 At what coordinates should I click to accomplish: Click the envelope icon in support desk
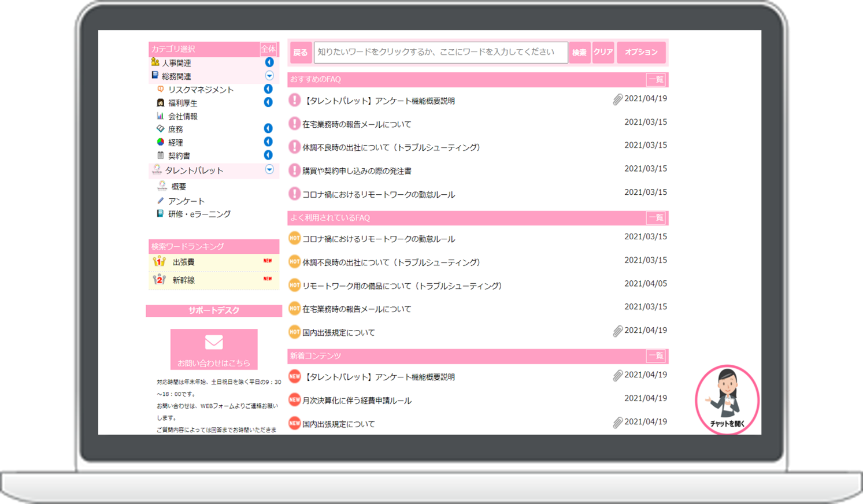click(214, 342)
